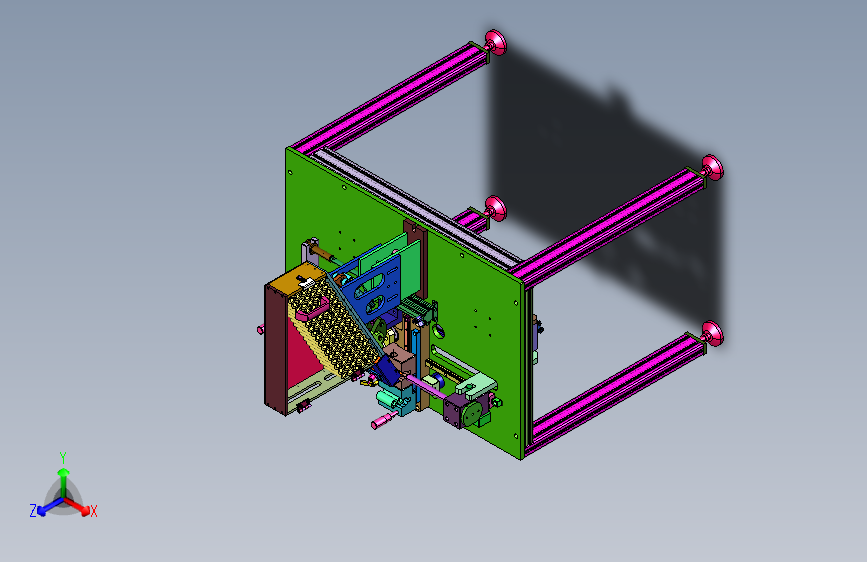Screen dimensions: 867x562
Task: Select the bottom-right magenta aluminum extrusion bar
Action: 617,393
